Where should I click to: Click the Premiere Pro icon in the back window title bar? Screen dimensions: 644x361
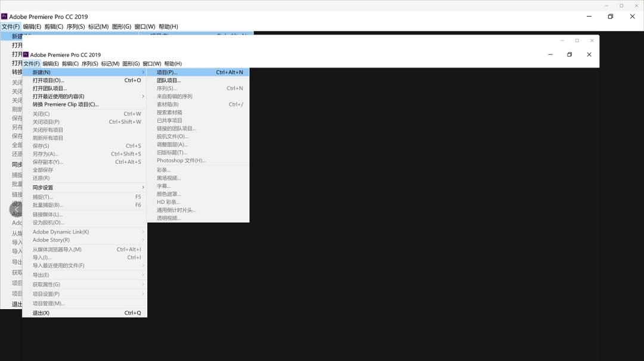click(x=4, y=17)
